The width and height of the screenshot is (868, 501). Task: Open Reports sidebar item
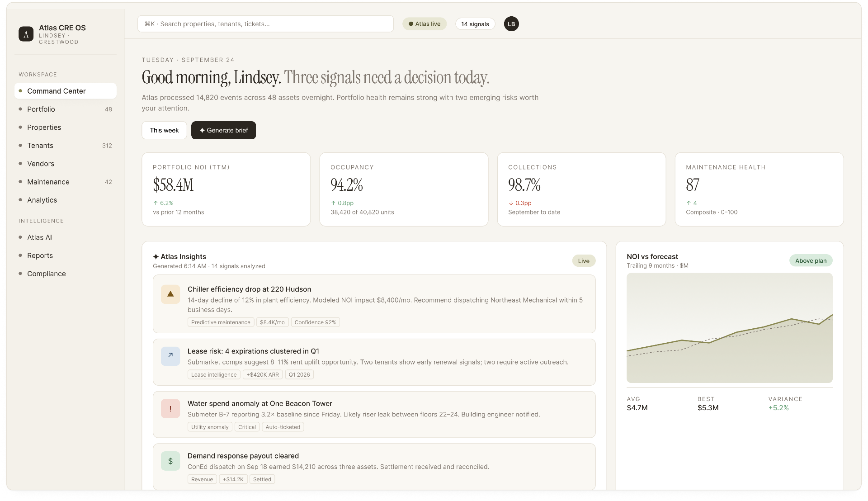click(x=66, y=255)
